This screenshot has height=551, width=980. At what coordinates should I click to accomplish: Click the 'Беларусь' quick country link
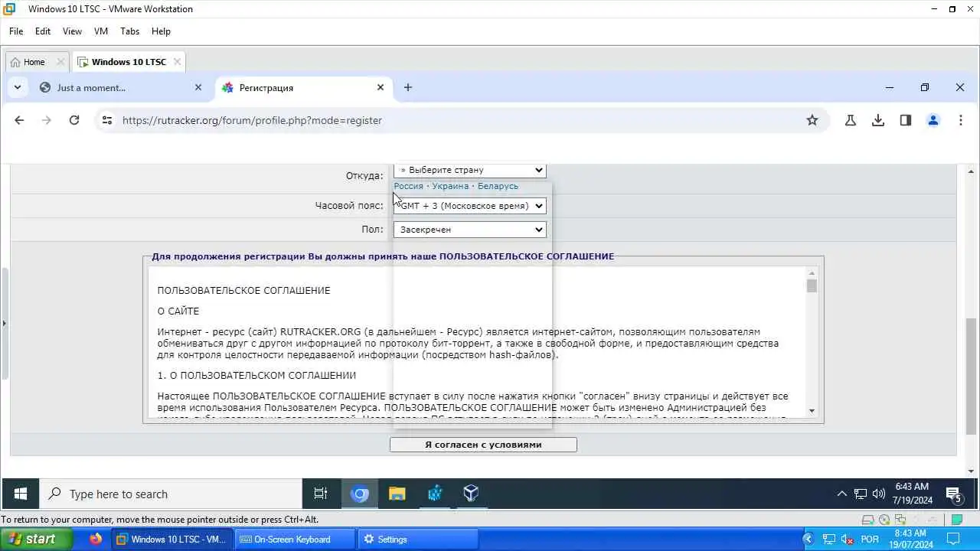498,186
